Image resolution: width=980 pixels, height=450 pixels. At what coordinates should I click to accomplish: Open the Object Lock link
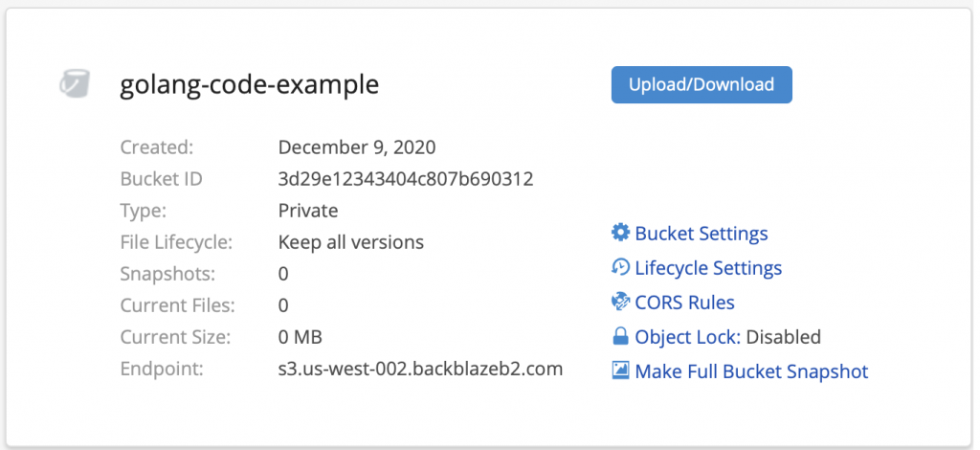[x=687, y=337]
